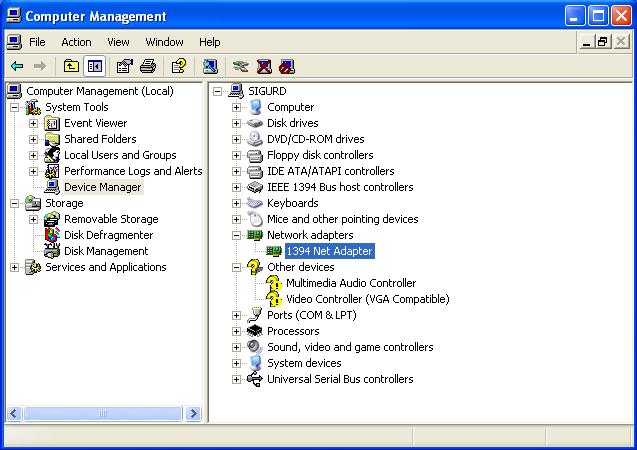The image size is (637, 450).
Task: Click the Help toolbar icon
Action: [x=178, y=66]
